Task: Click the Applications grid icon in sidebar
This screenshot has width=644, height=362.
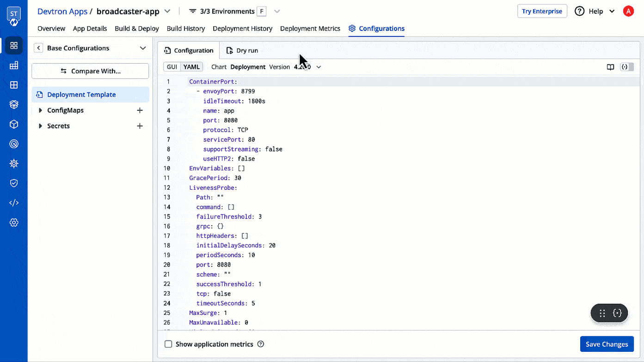Action: click(x=14, y=45)
